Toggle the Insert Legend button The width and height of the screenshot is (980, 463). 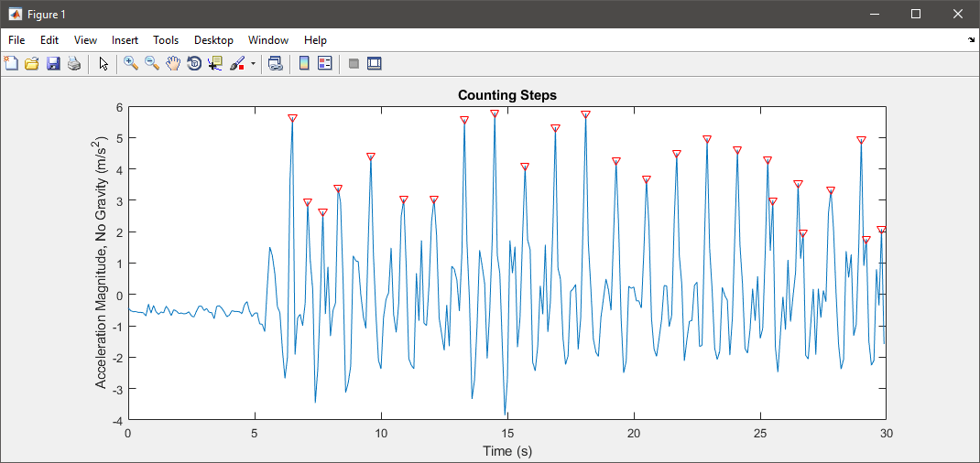coord(324,64)
